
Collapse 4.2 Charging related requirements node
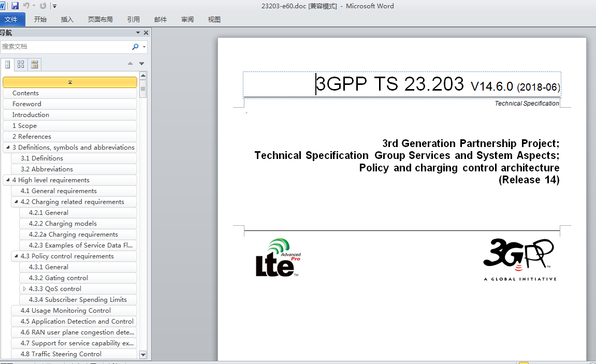point(16,202)
